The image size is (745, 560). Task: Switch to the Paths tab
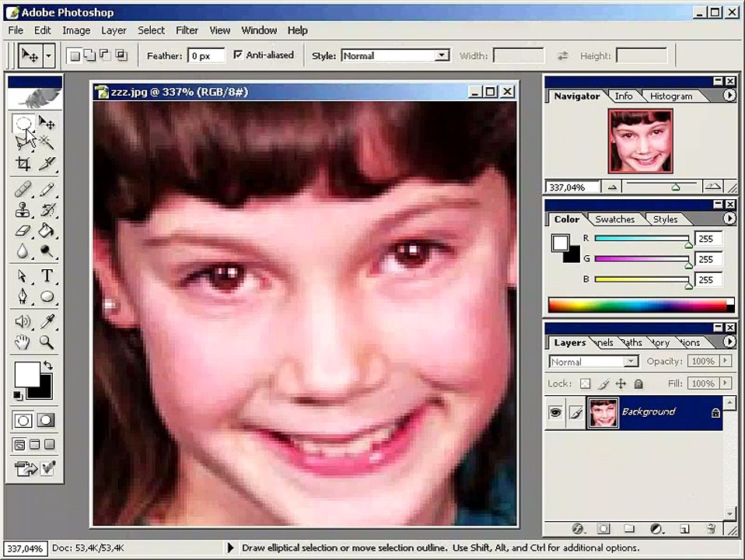click(x=632, y=342)
